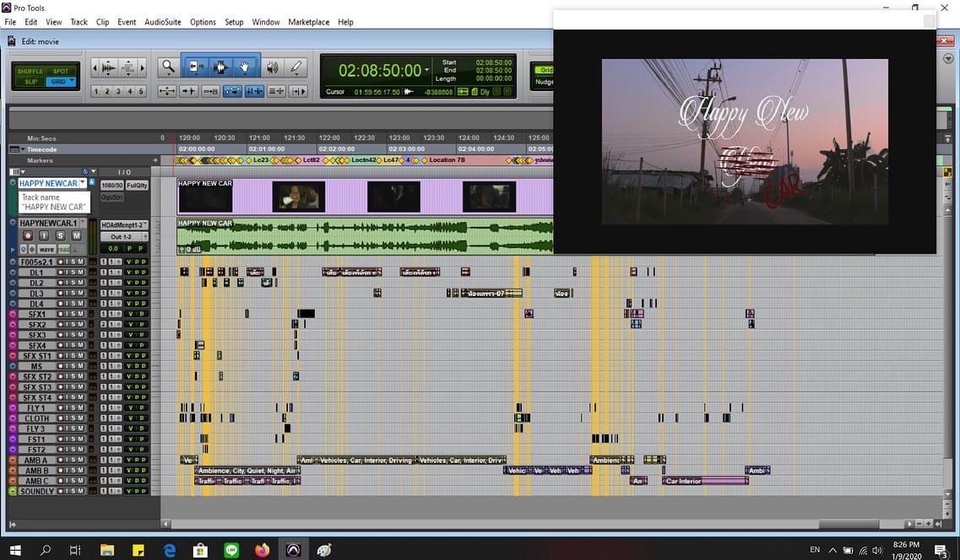The image size is (960, 560).
Task: Open the wave track view selector
Action: 47,249
